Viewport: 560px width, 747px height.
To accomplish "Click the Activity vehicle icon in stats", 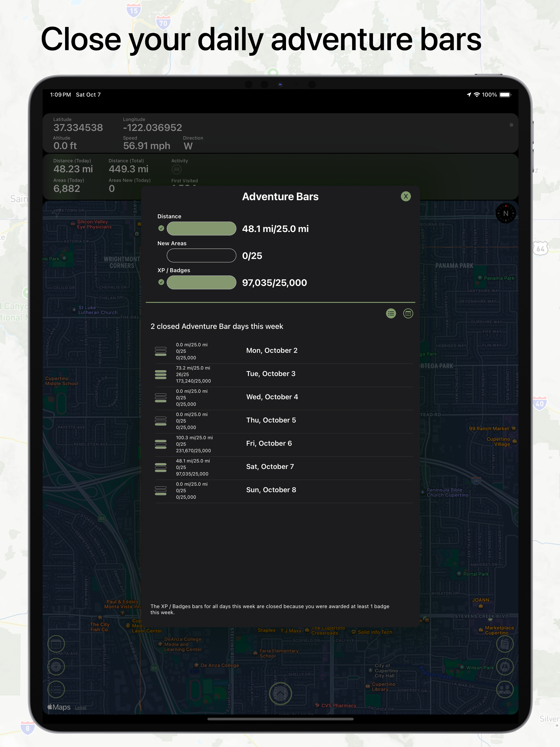I will point(176,169).
